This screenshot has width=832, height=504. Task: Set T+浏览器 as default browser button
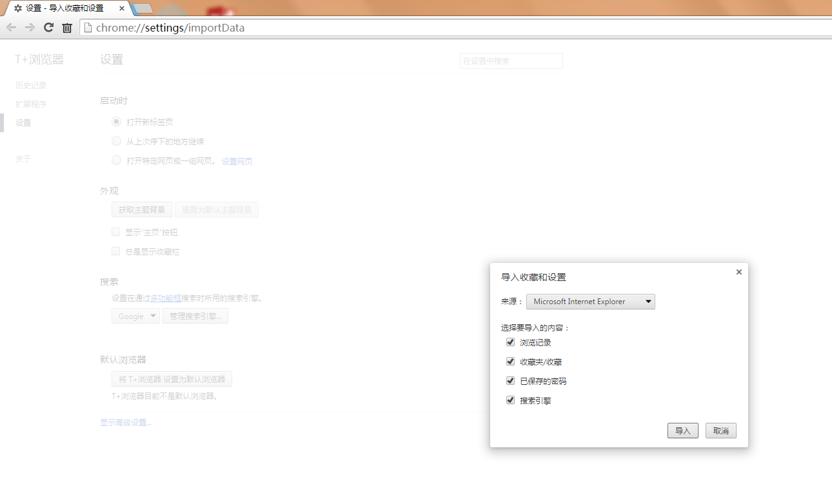coord(172,379)
